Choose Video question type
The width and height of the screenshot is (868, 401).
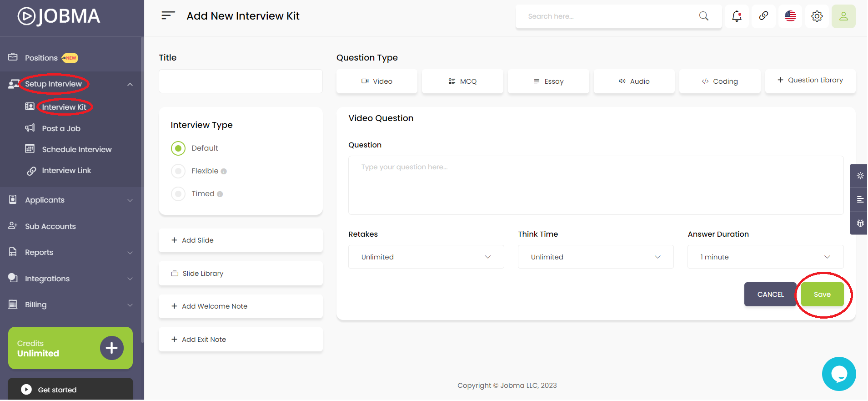point(377,81)
